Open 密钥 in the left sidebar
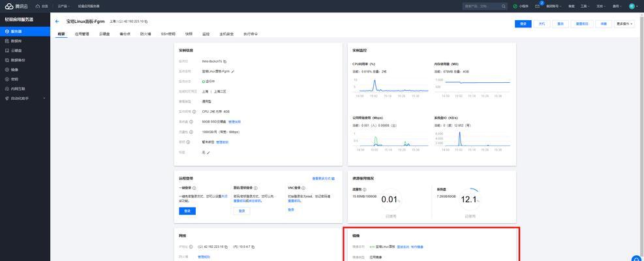 coord(25,79)
